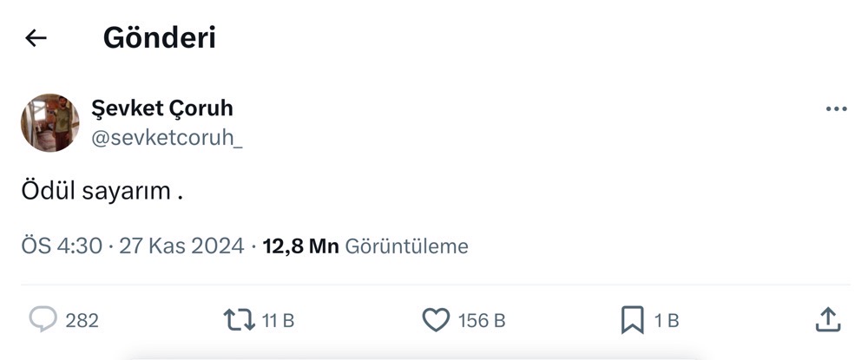Like the post with the heart icon
The image size is (868, 360).
(436, 321)
